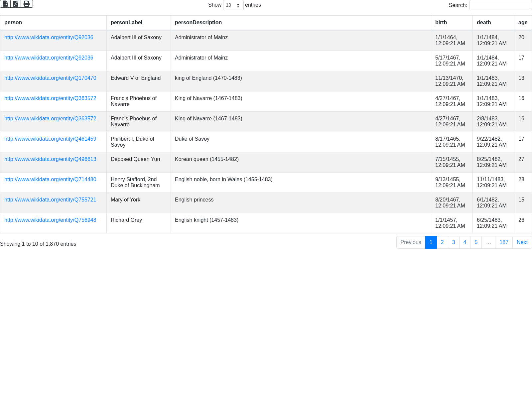Open Edward V's Wikidata link Q170470
Viewport: 532px width, 399px height.
pos(50,78)
